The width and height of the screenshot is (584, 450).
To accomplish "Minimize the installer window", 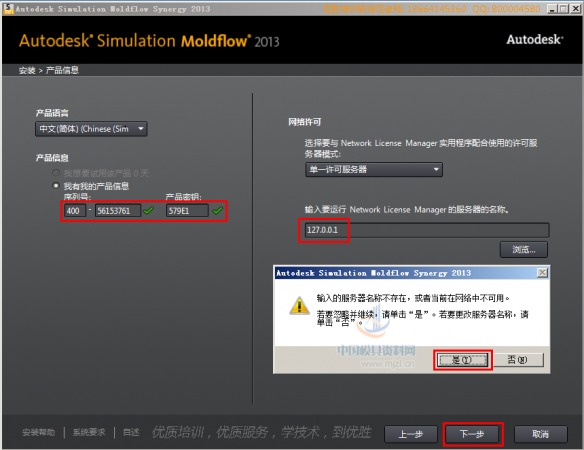I will point(552,9).
